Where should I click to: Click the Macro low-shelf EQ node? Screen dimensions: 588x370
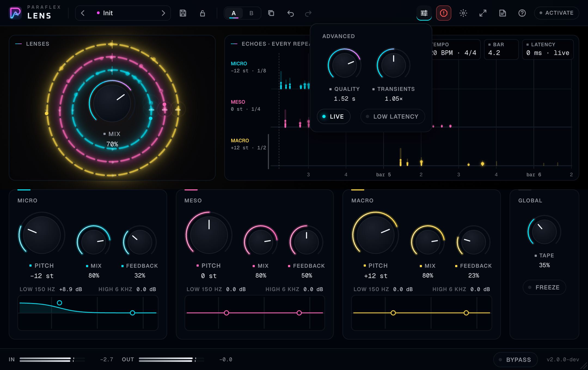[393, 313]
